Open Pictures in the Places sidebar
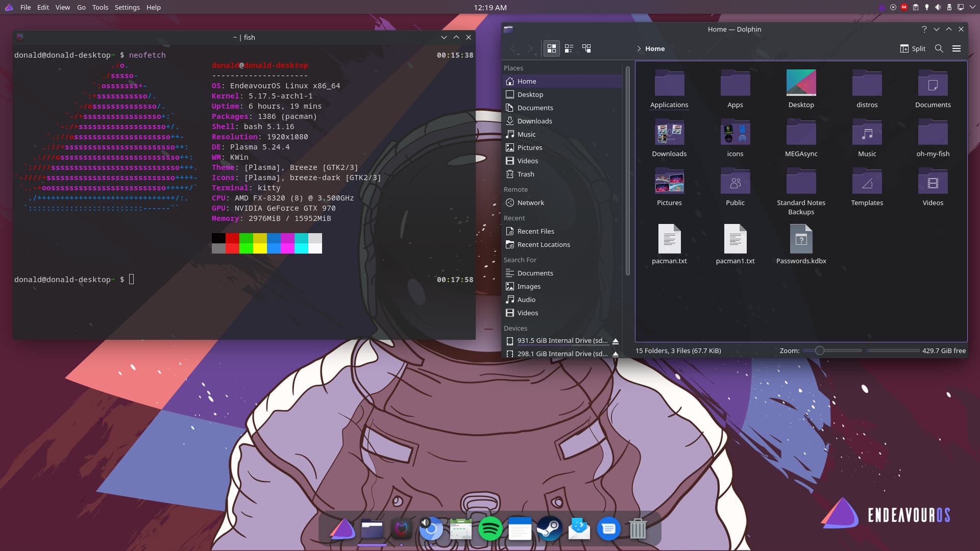Screen dimensions: 980x551 coord(562,147)
